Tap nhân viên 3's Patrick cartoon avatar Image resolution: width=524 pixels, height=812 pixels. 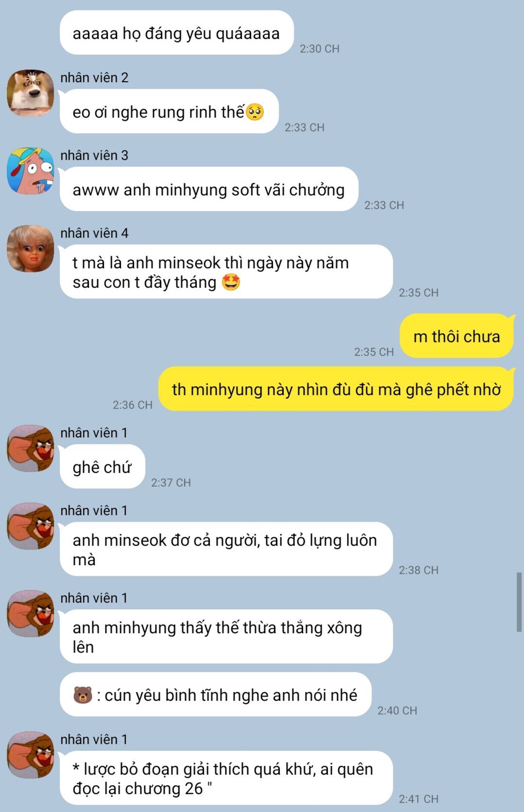point(31,171)
